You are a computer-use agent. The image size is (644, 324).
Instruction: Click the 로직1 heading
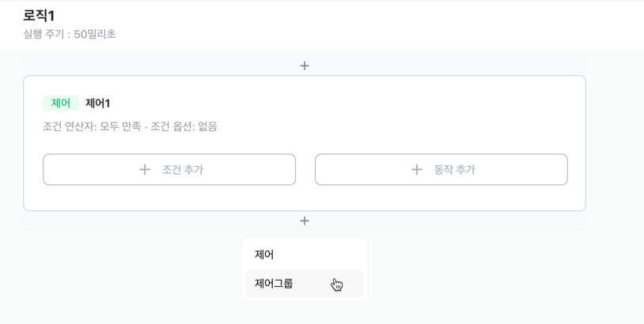(39, 16)
